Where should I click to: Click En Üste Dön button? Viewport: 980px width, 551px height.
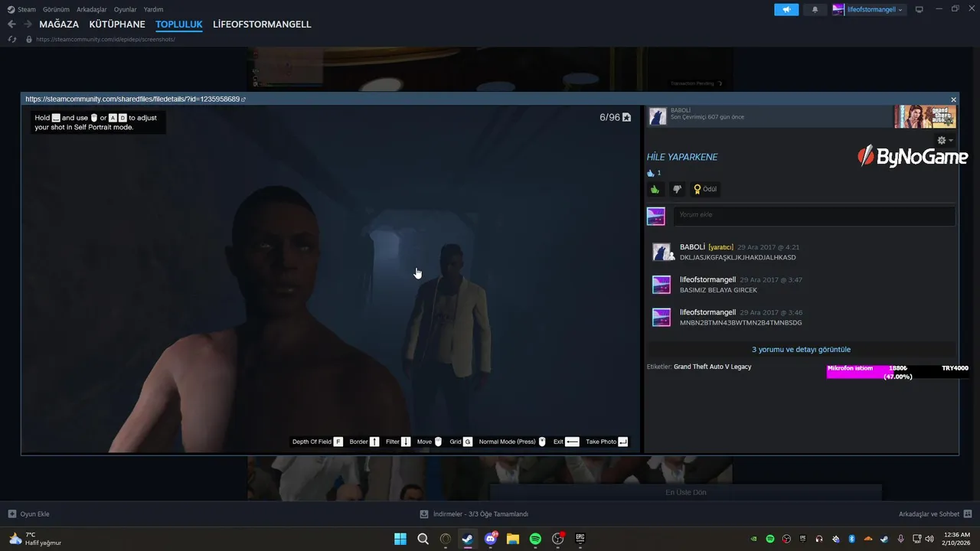pos(686,492)
